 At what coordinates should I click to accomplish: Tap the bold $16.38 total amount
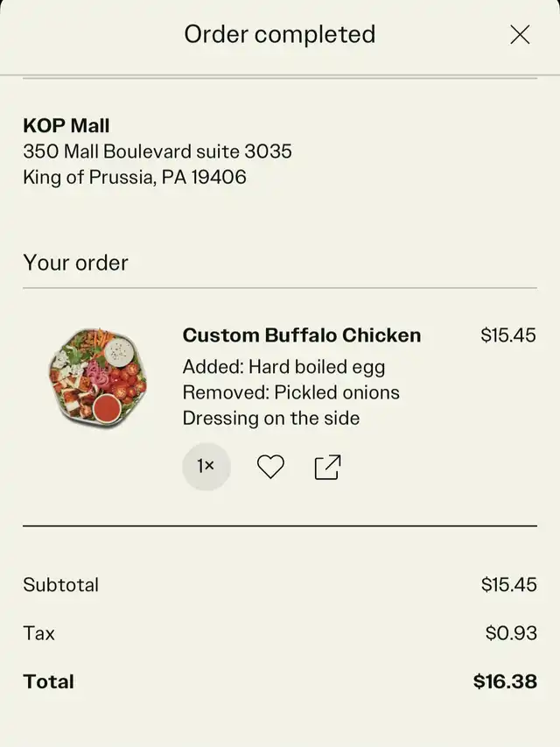point(505,681)
